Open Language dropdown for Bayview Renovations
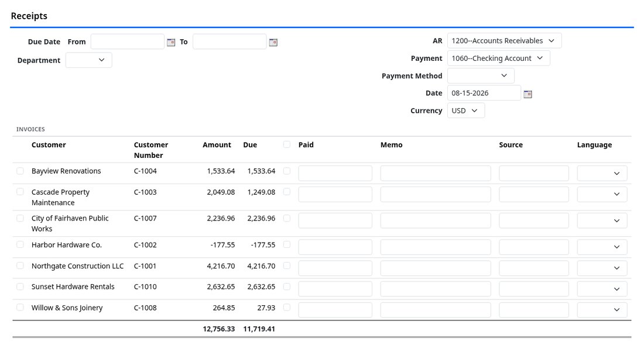The image size is (644, 352). (x=602, y=173)
